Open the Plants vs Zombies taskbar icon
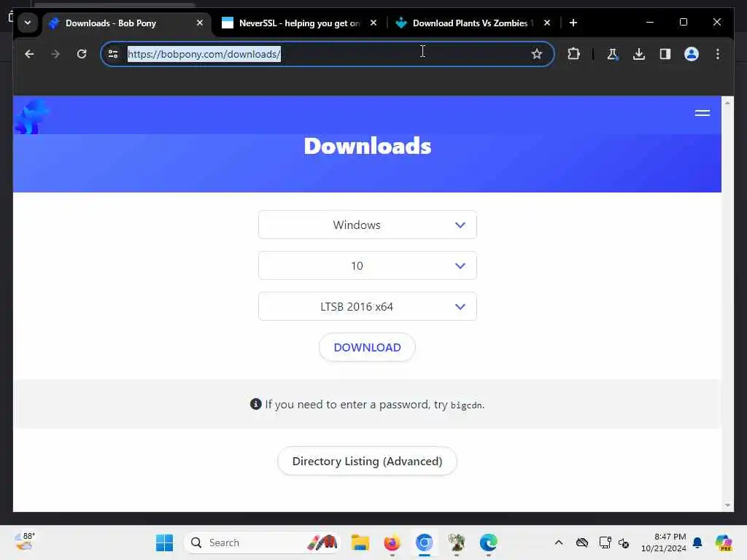Viewport: 747px width, 560px height. click(x=457, y=542)
